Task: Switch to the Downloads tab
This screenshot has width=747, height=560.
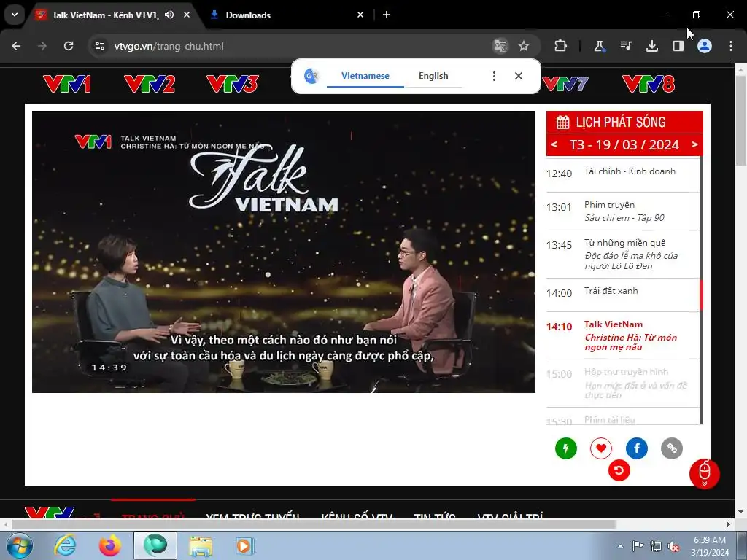Action: tap(286, 15)
